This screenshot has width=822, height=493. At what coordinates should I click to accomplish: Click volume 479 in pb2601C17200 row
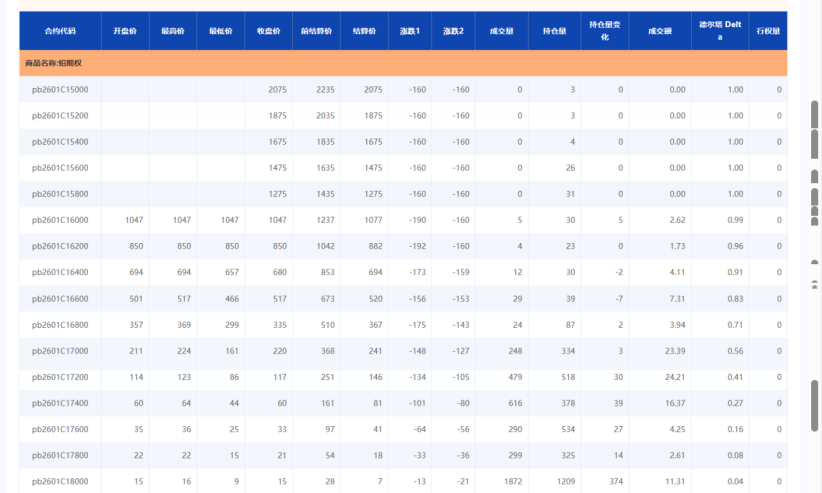[x=515, y=377]
